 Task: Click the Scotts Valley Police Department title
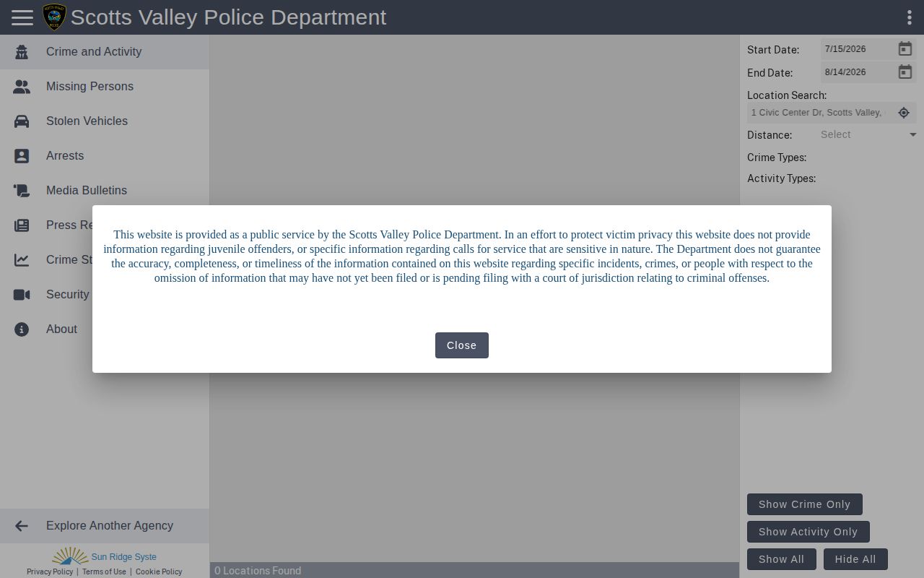(x=229, y=17)
